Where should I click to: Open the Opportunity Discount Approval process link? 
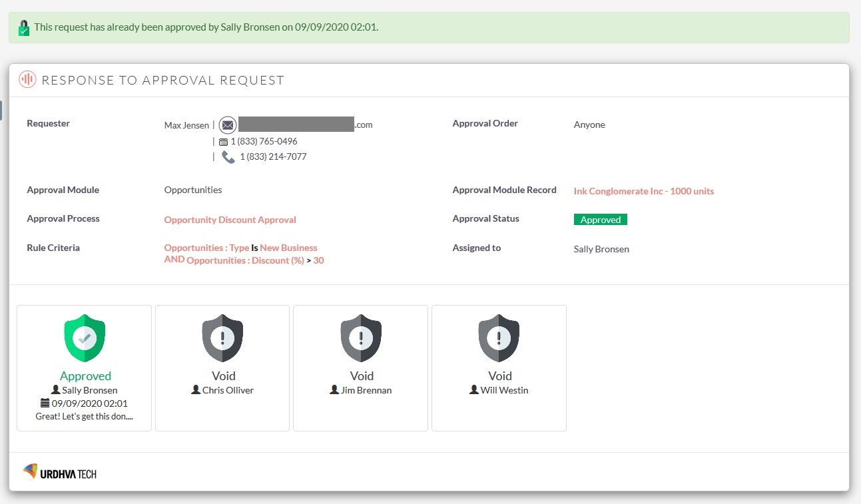[230, 220]
